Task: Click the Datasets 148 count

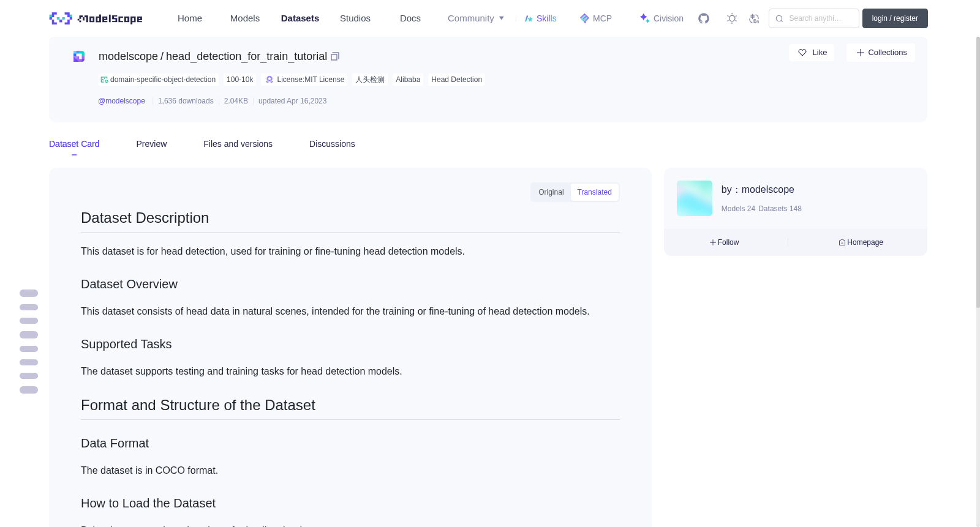Action: point(780,209)
